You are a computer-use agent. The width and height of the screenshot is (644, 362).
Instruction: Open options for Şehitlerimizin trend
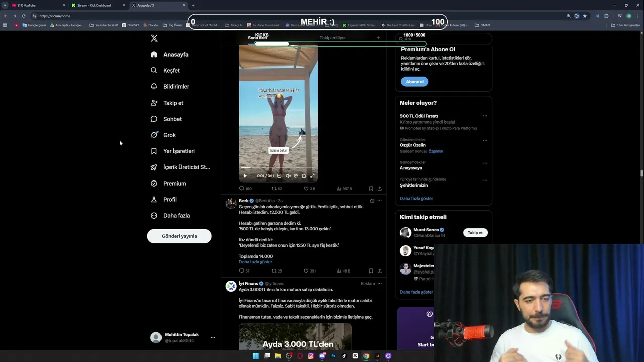[x=485, y=180]
